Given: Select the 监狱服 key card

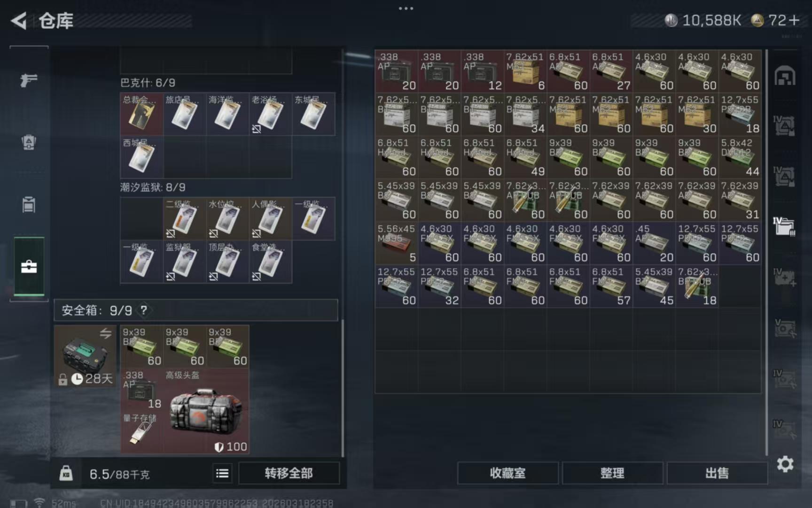Looking at the screenshot, I should pyautogui.click(x=184, y=262).
